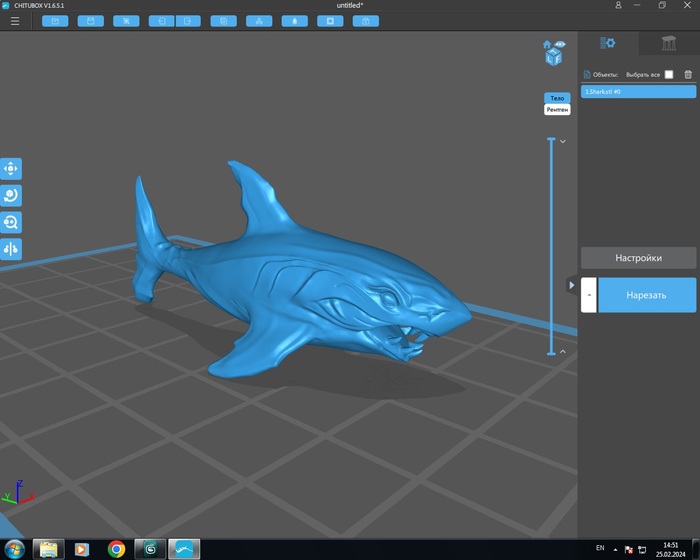Toggle the eye view icon above the cube
Viewport: 700px width, 560px height.
(x=561, y=44)
